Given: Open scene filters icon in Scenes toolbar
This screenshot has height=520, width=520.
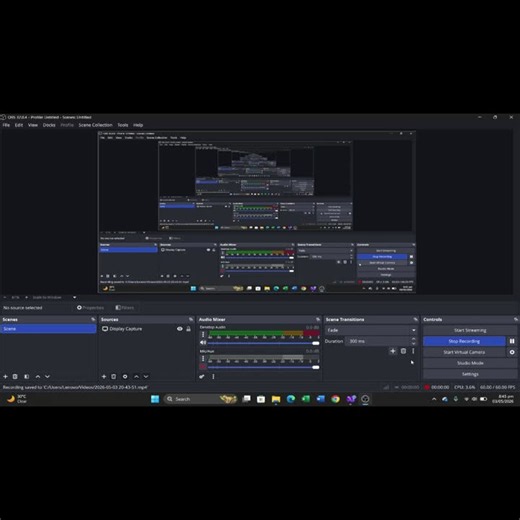Looking at the screenshot, I should pyautogui.click(x=27, y=376).
